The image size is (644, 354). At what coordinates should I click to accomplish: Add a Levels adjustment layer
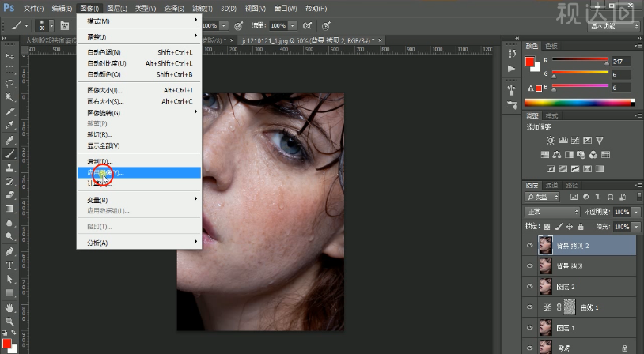[x=563, y=141]
